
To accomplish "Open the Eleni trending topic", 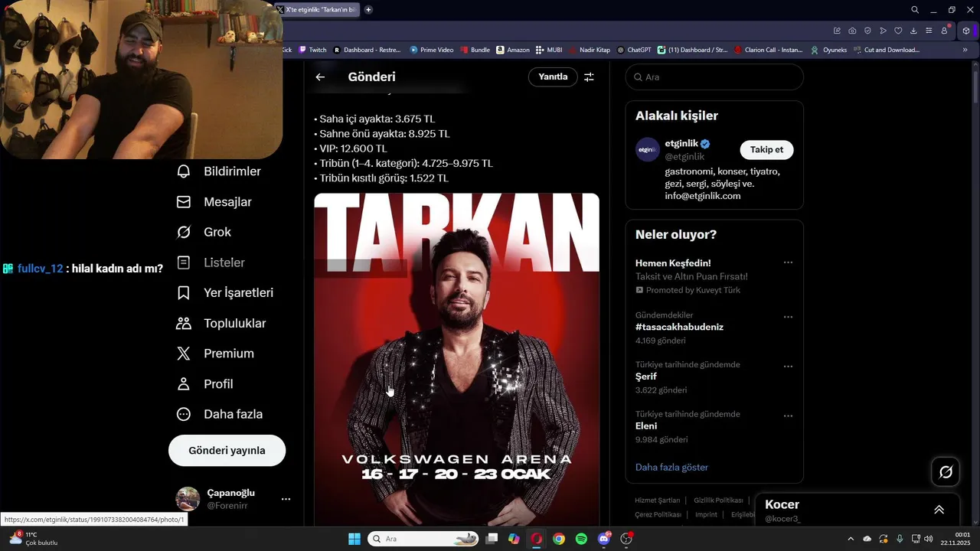I will (x=646, y=426).
